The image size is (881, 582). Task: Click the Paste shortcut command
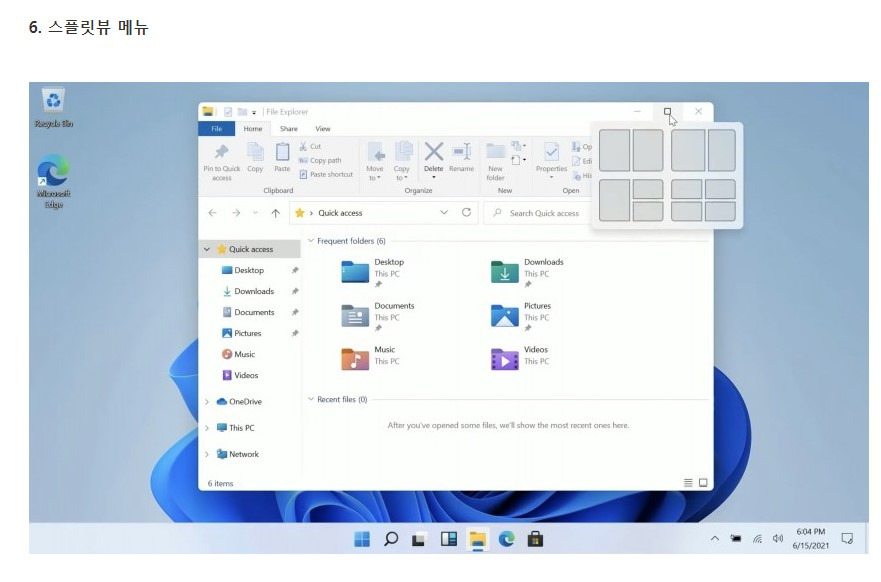coord(326,174)
